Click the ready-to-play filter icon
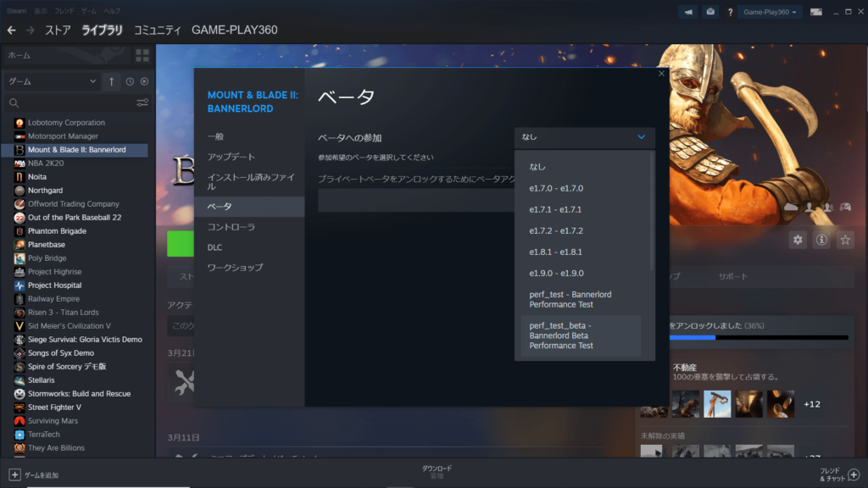This screenshot has height=488, width=868. [144, 81]
